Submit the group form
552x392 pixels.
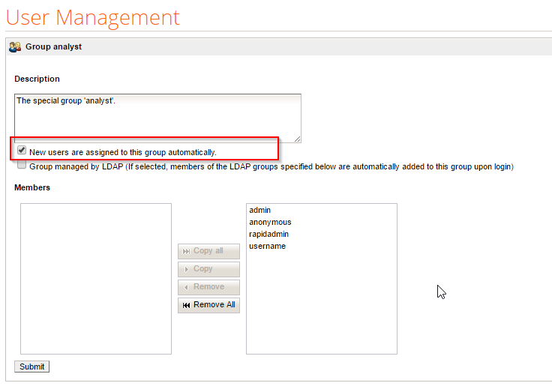click(x=31, y=367)
